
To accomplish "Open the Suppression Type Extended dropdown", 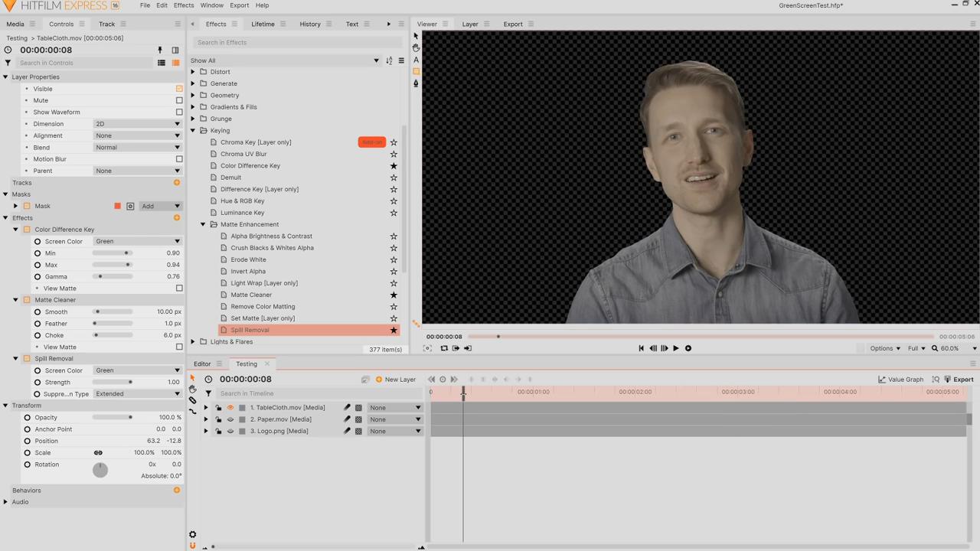I will pos(137,394).
